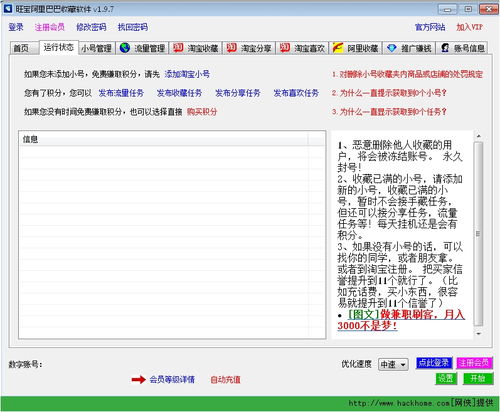Click the 做兼职刷客 月入3000 link
500x412 pixels.
(x=401, y=320)
